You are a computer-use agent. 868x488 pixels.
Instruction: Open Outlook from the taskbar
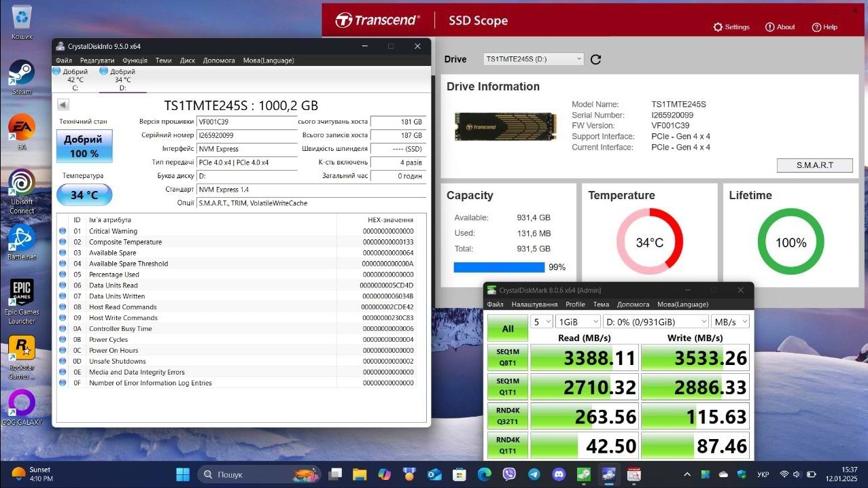coord(434,474)
